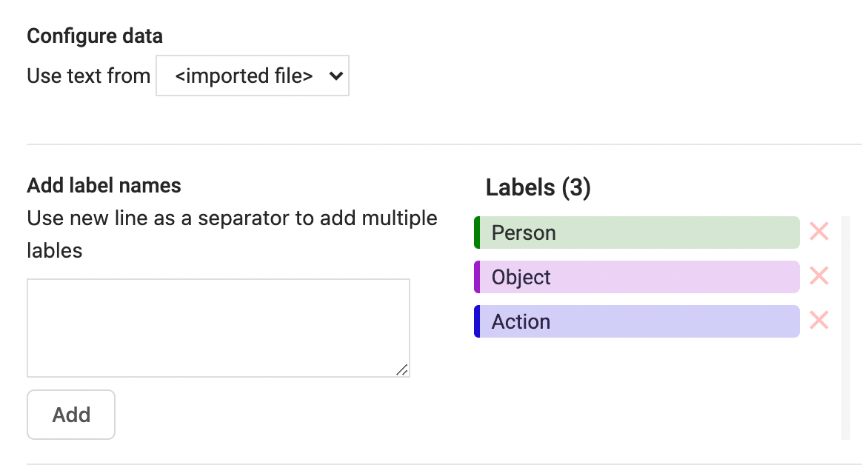This screenshot has height=465, width=868.
Task: Select the Person label chip
Action: click(637, 232)
